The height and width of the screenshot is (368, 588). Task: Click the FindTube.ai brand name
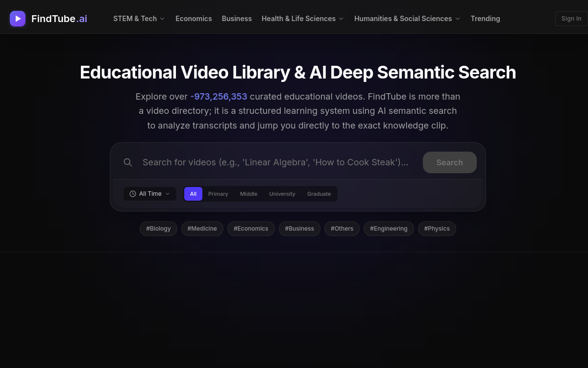(x=59, y=19)
